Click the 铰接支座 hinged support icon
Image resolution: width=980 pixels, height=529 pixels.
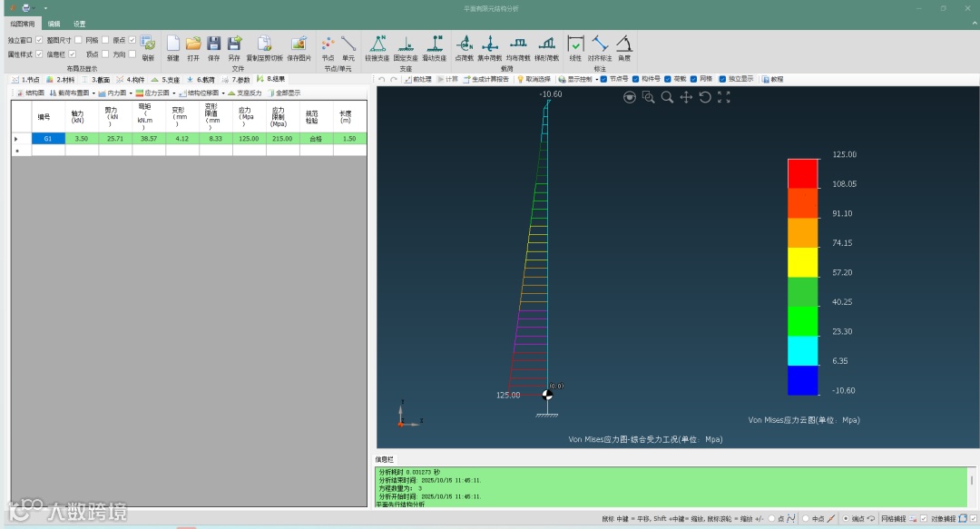click(x=376, y=44)
